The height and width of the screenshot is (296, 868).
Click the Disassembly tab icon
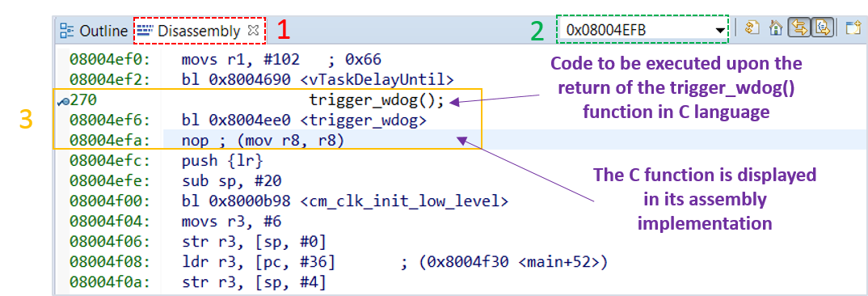coord(145,31)
